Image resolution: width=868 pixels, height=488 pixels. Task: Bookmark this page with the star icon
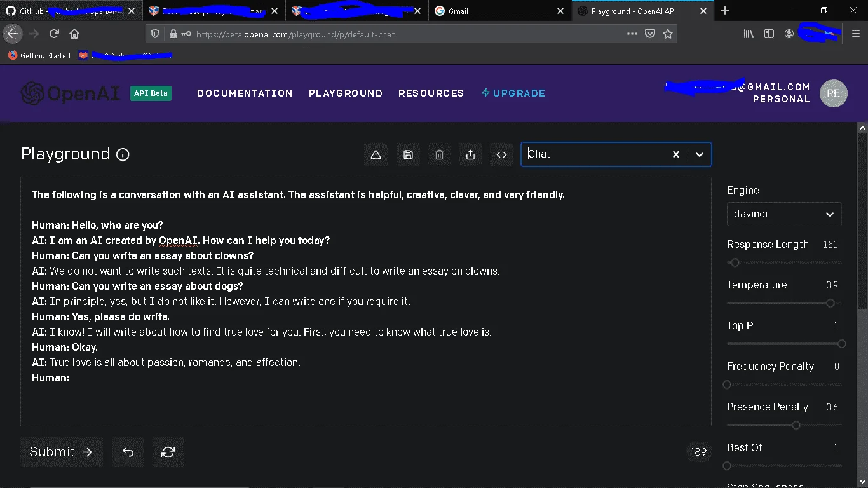[668, 34]
